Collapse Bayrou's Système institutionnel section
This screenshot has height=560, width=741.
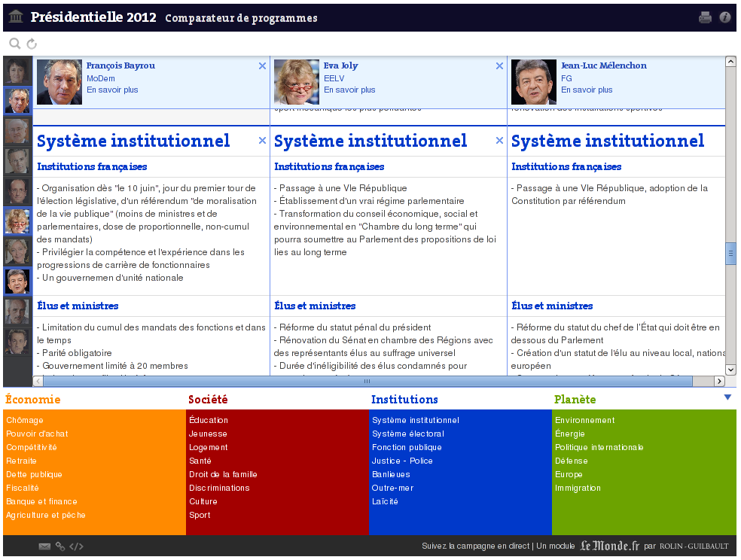coord(262,140)
